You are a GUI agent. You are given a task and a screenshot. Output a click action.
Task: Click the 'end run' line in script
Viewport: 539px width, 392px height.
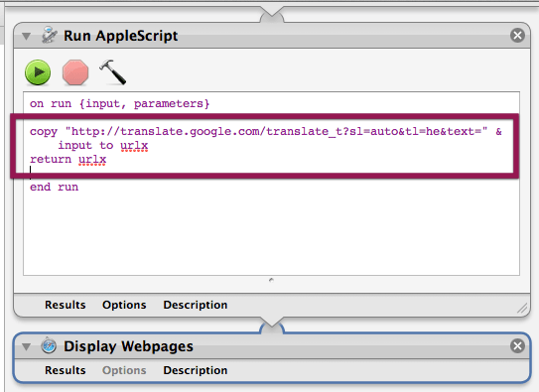coord(54,187)
